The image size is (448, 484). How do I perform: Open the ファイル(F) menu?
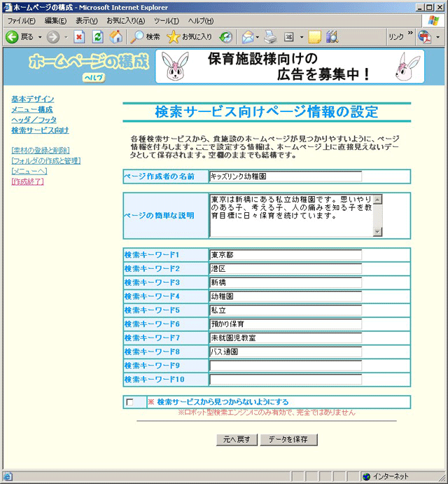(21, 21)
